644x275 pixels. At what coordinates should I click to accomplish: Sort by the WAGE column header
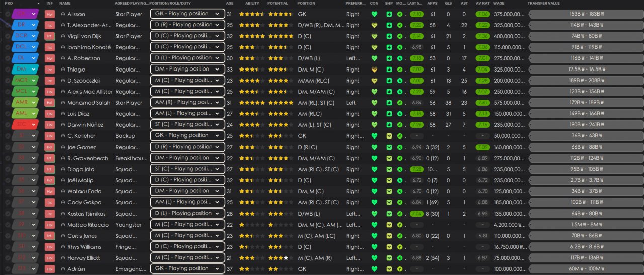point(499,4)
